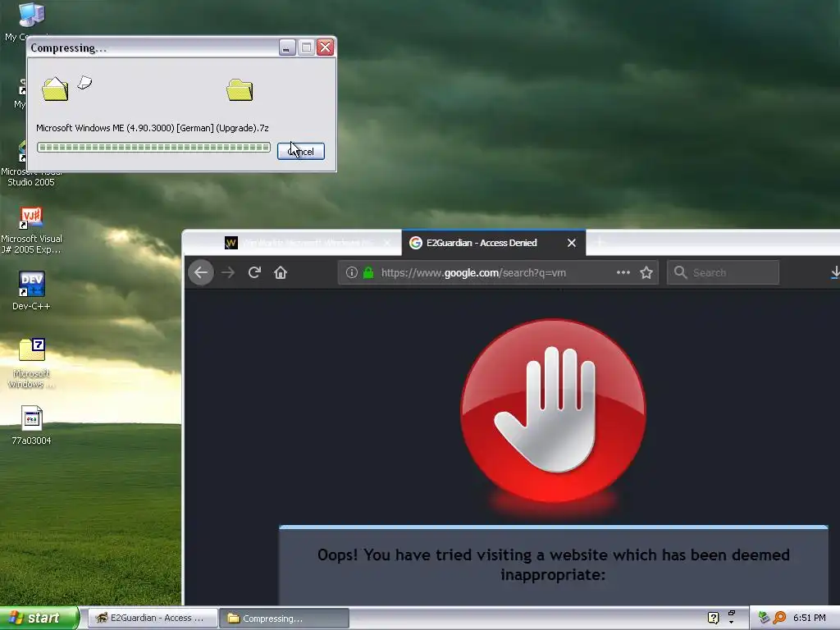Open a new browser tab with plus
This screenshot has height=630, width=840.
pyautogui.click(x=600, y=243)
